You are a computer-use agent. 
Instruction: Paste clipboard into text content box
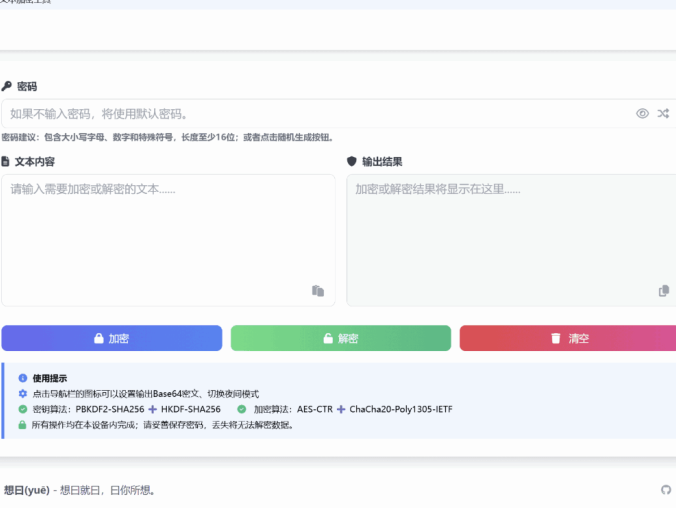pos(318,291)
